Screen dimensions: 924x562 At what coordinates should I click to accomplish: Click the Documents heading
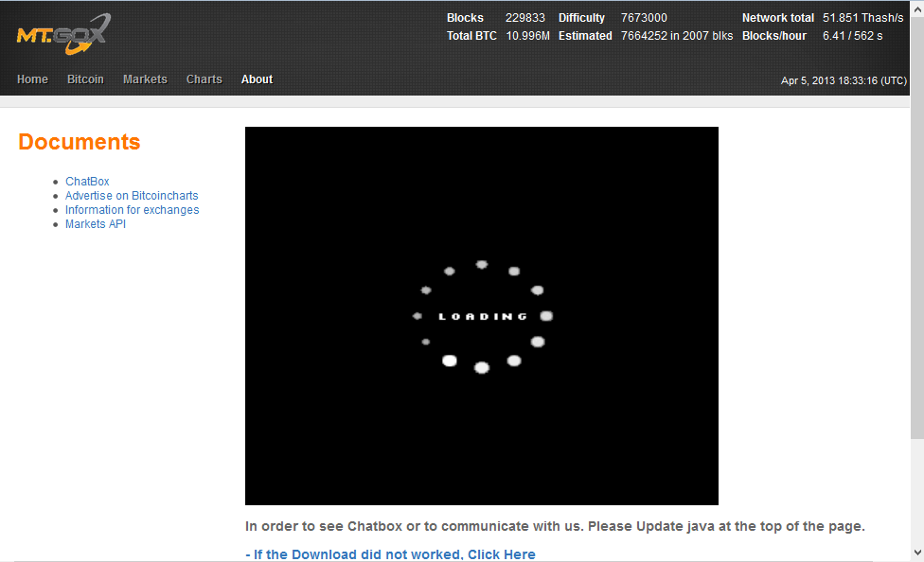(79, 142)
